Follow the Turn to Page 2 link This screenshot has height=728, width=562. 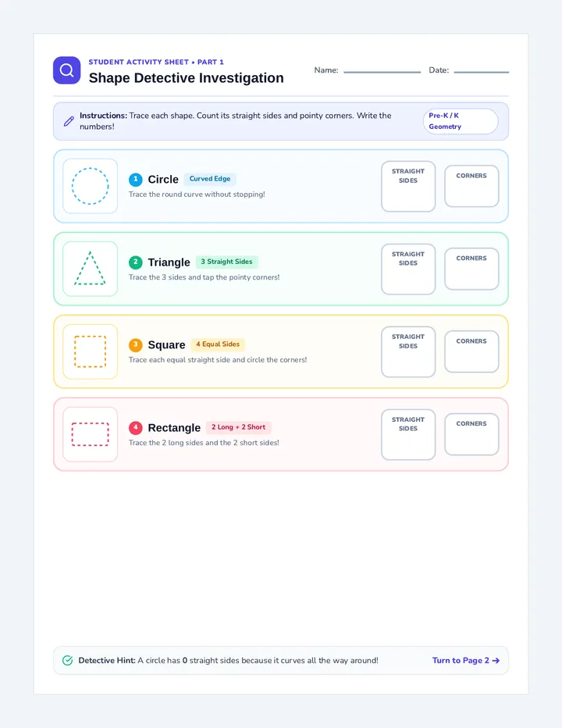point(466,660)
